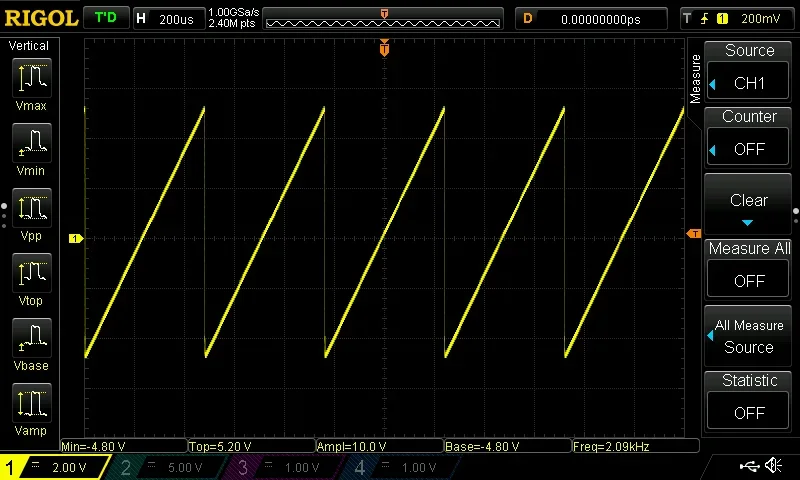
Task: Select the Vtop measurement icon
Action: pos(32,273)
